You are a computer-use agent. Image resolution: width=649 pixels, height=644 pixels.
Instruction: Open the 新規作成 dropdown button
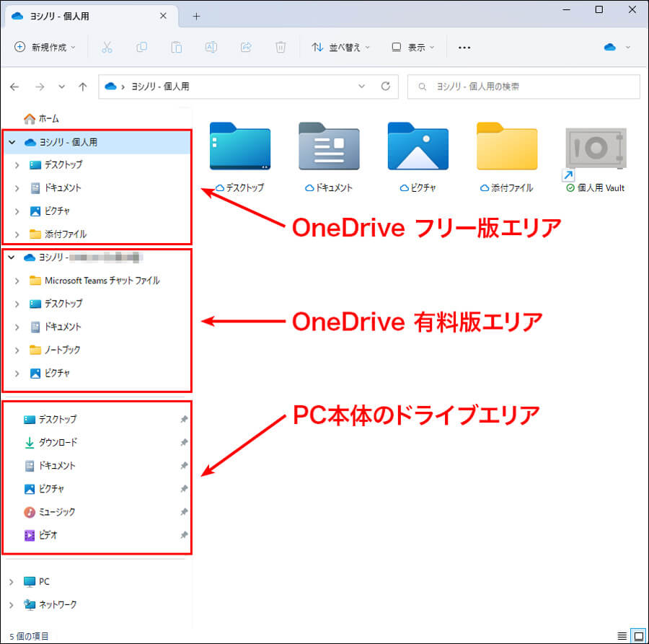tap(45, 48)
